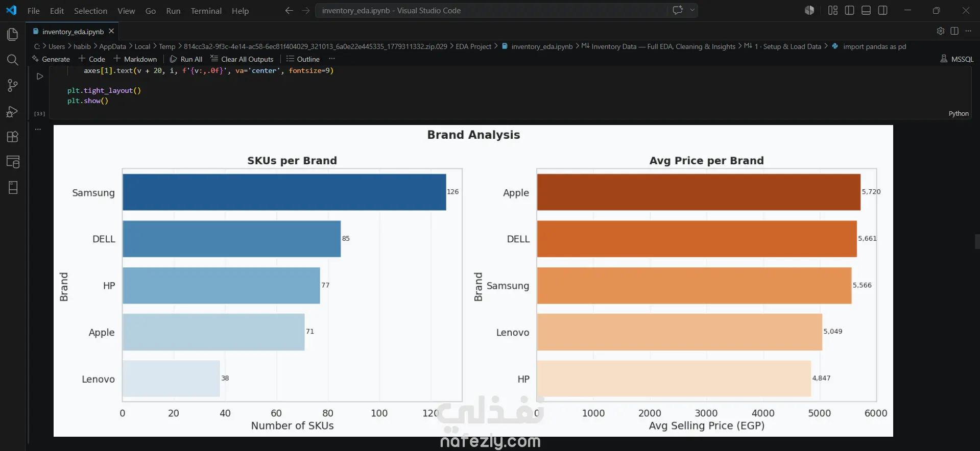Click the run cell play button
Screen dimensions: 980x451
[x=40, y=77]
